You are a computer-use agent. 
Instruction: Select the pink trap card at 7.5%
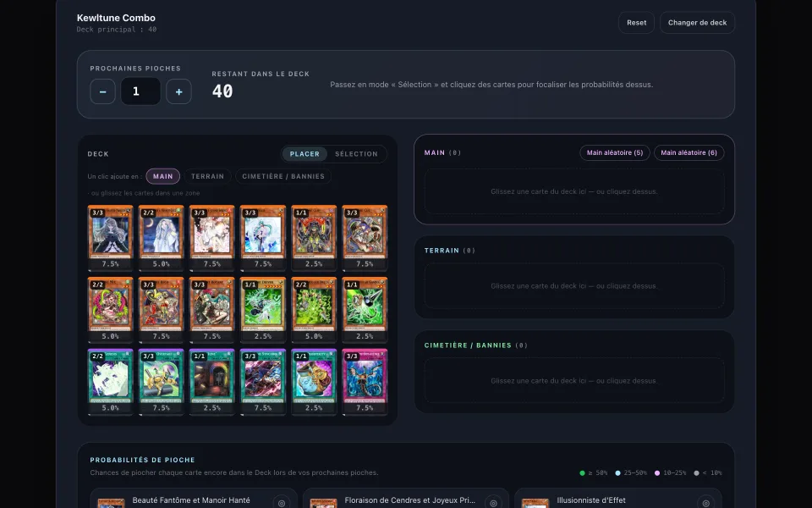(x=365, y=382)
